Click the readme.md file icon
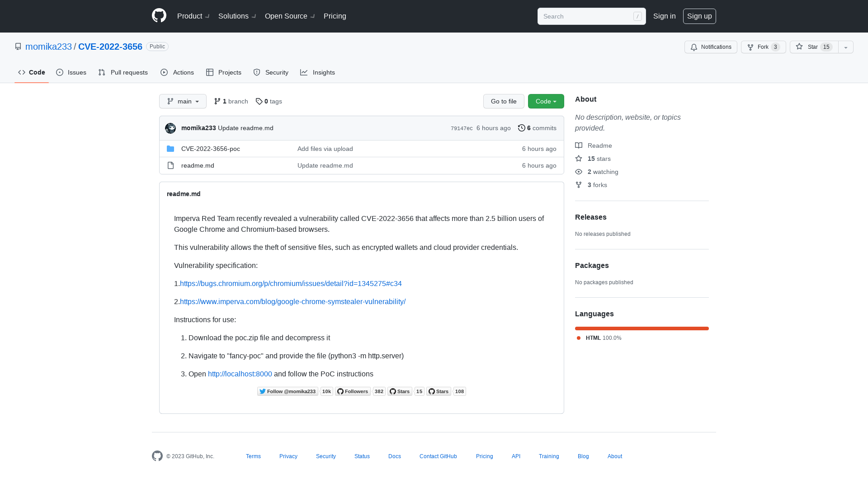 coord(170,165)
